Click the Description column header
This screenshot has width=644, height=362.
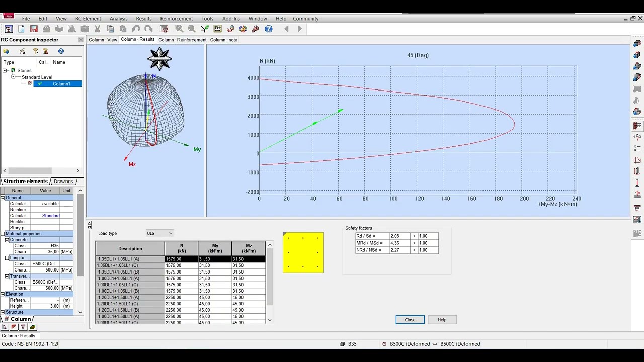coord(130,249)
